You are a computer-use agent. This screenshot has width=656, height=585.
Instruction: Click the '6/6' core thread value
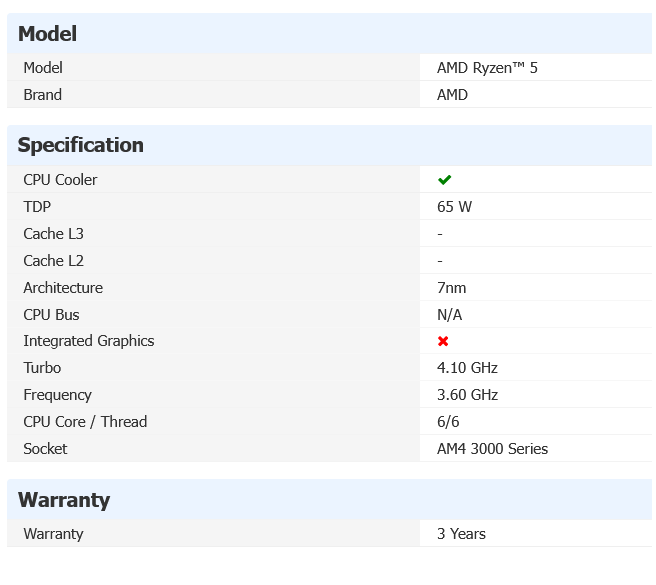(448, 422)
